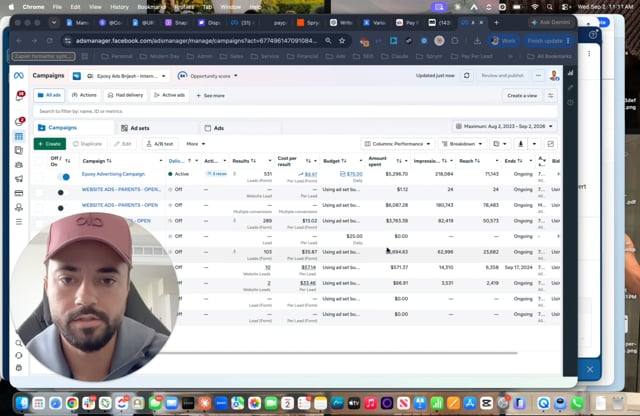Image resolution: width=640 pixels, height=416 pixels.
Task: Click the A/B test button
Action: coord(160,144)
